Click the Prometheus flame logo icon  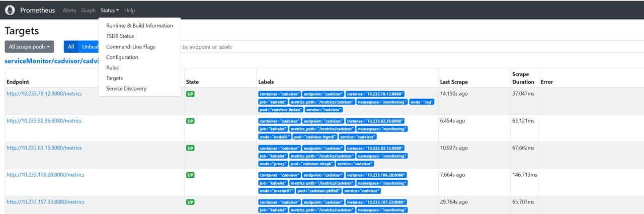(10, 10)
